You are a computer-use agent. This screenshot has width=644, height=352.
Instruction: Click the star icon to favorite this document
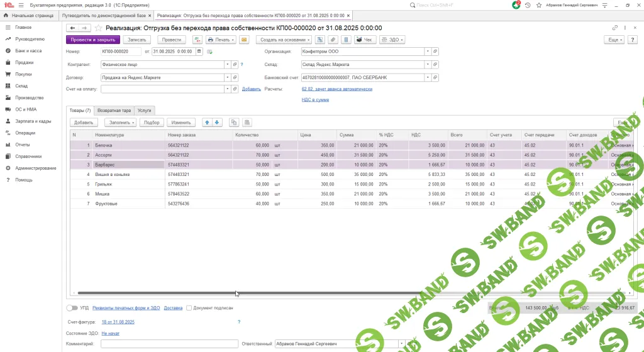click(x=99, y=28)
